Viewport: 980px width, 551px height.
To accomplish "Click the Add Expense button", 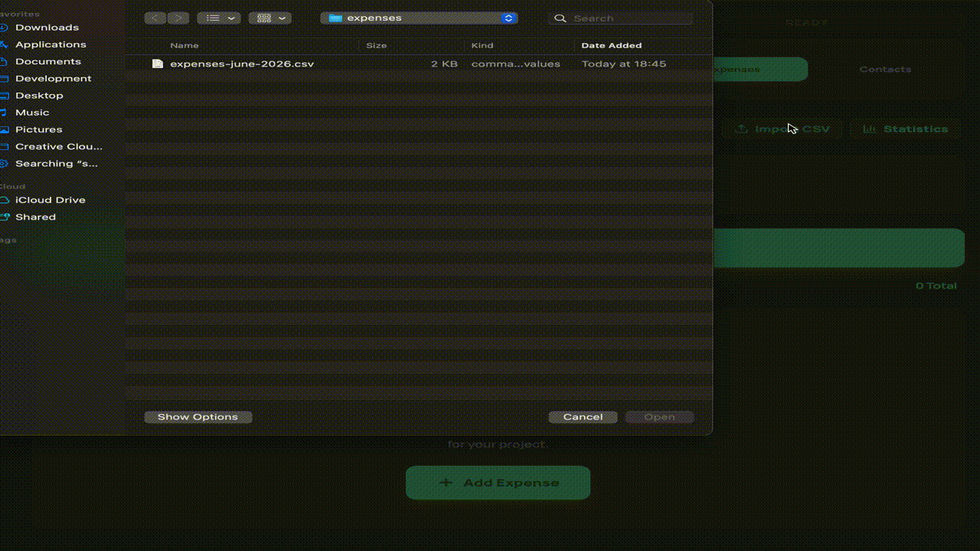I will click(x=498, y=483).
